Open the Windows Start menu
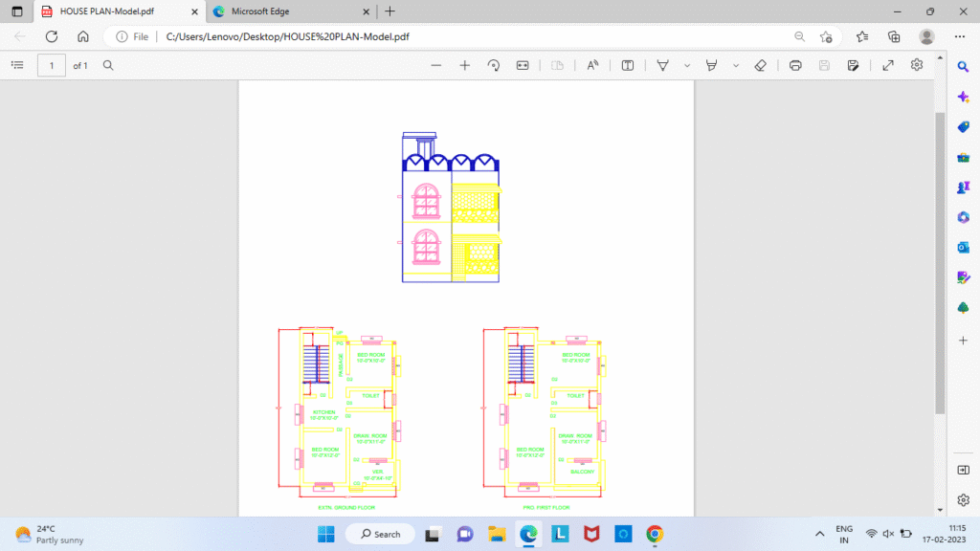Image resolution: width=980 pixels, height=551 pixels. coord(326,534)
